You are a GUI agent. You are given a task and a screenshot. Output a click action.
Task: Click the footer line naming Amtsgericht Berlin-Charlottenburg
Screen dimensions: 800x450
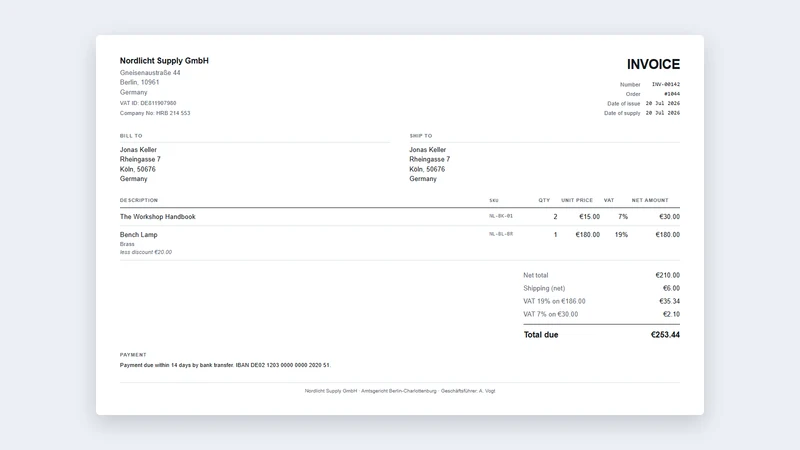(400, 391)
